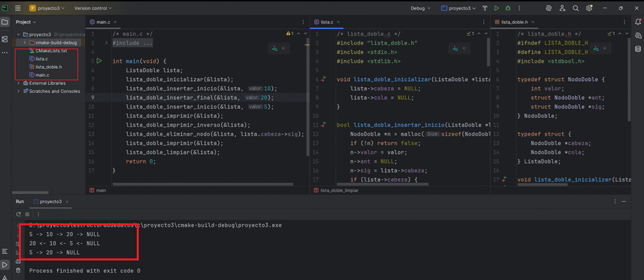Viewport: 644px width, 280px height.
Task: Open Search Everywhere magnifier icon
Action: pos(576,8)
